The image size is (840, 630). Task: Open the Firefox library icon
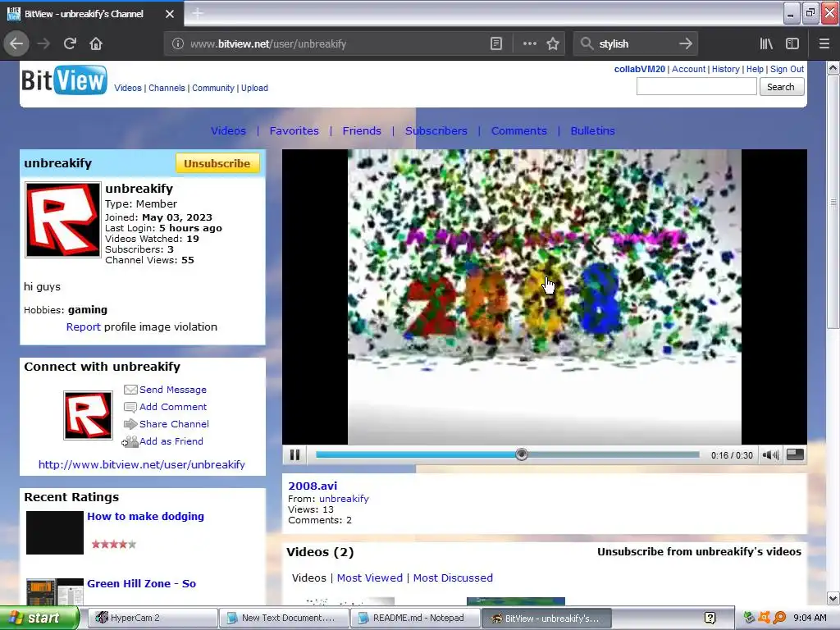coord(766,44)
